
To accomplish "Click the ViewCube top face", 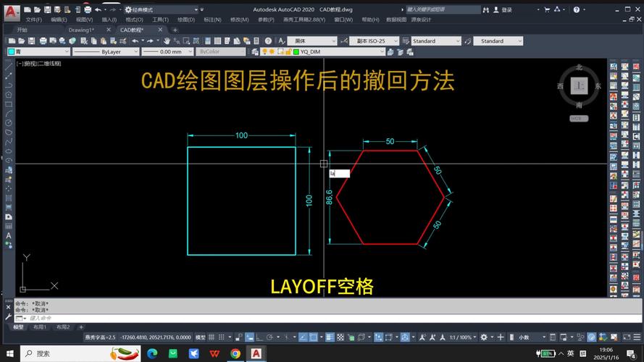I will tap(579, 85).
